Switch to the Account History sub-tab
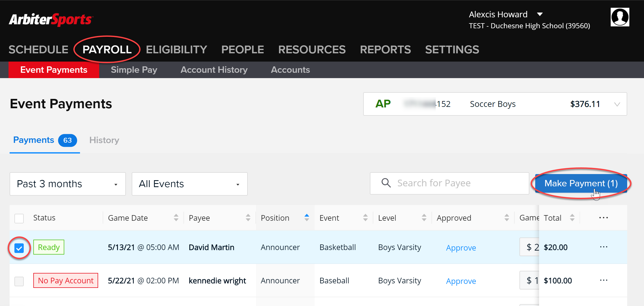Image resolution: width=644 pixels, height=306 pixels. click(214, 70)
